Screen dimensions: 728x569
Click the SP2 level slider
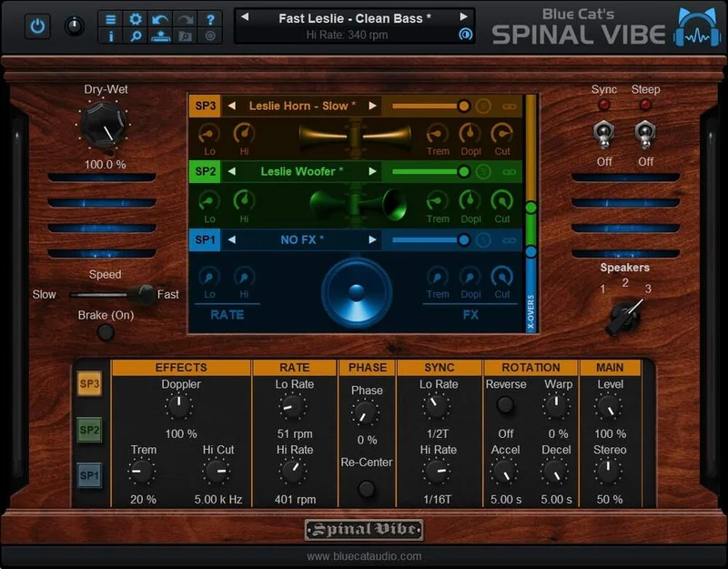point(431,172)
